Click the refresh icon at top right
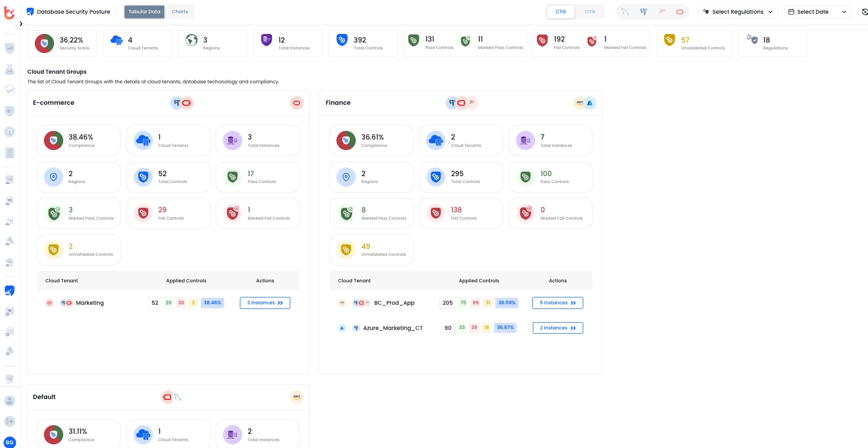This screenshot has width=868, height=448. pyautogui.click(x=864, y=12)
